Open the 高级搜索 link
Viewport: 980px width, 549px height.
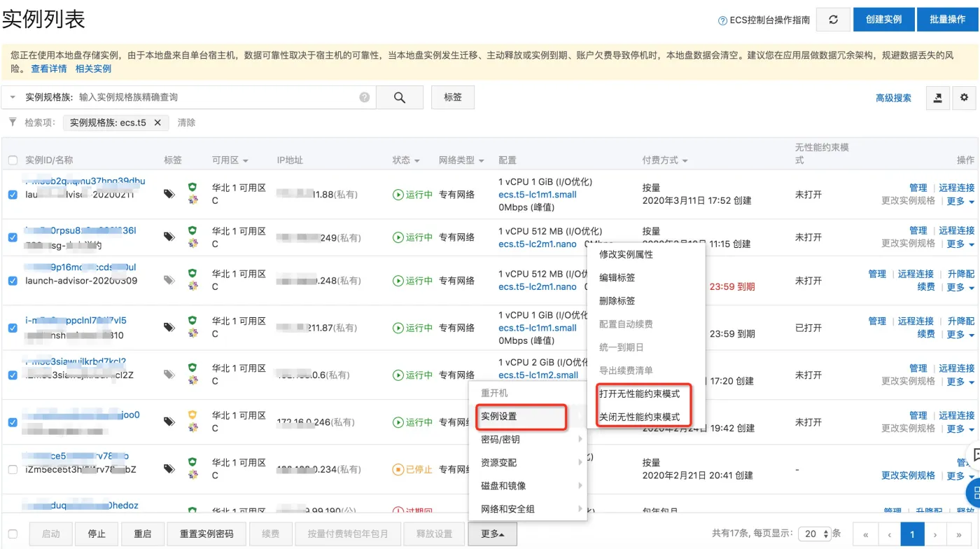click(893, 98)
